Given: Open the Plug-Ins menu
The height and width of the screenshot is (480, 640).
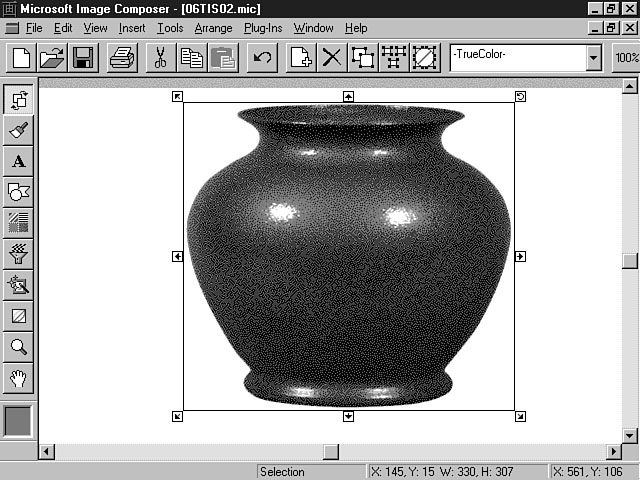Looking at the screenshot, I should 263,28.
